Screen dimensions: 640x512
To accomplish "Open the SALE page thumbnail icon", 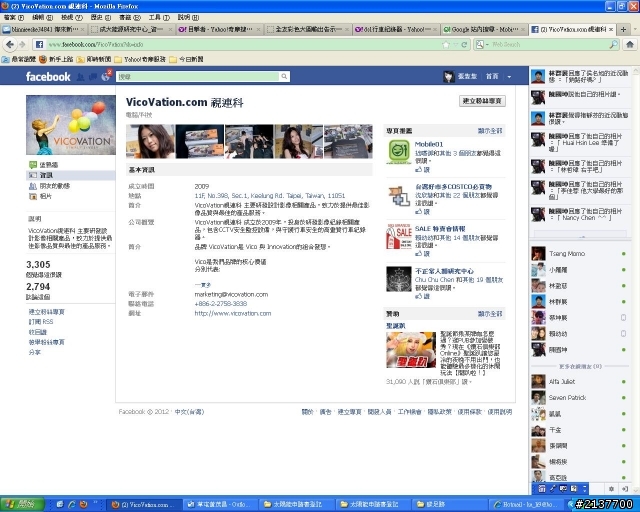I will [398, 236].
